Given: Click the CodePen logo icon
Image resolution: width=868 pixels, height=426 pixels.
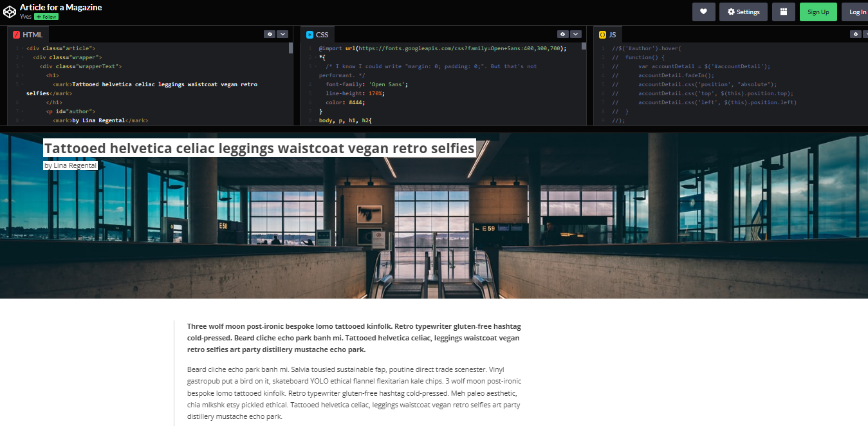Looking at the screenshot, I should click(10, 12).
